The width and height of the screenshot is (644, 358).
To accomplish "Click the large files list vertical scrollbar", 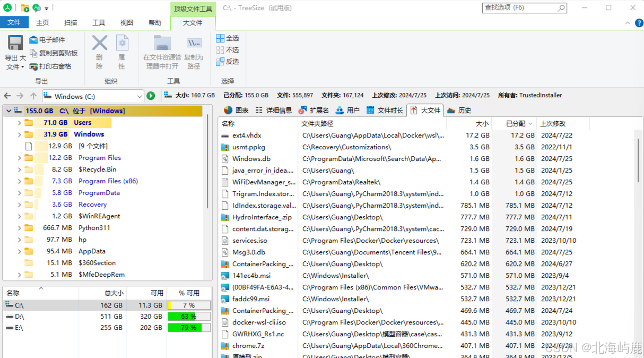I will coord(639,159).
